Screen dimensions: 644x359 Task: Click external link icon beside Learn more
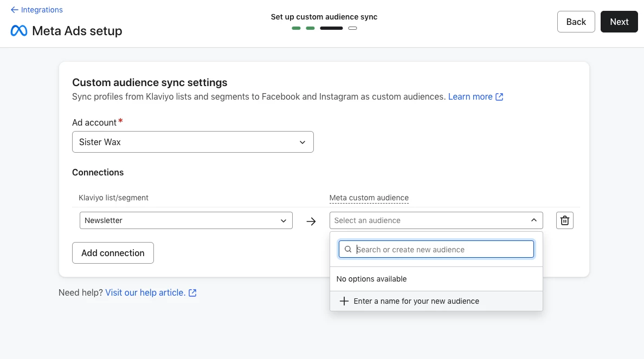coord(499,97)
